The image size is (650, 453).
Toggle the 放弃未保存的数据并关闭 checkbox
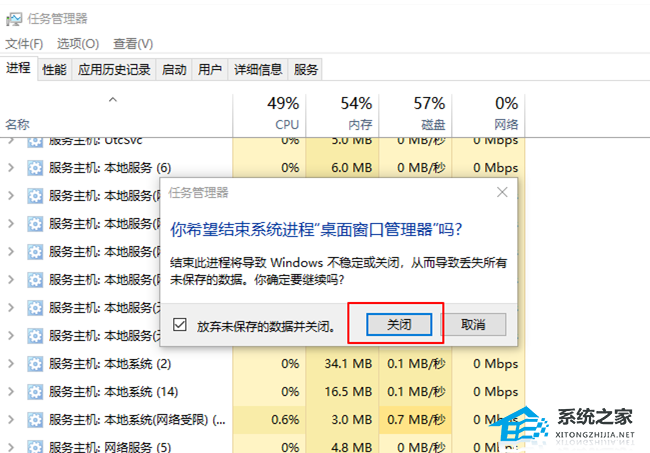pyautogui.click(x=179, y=325)
